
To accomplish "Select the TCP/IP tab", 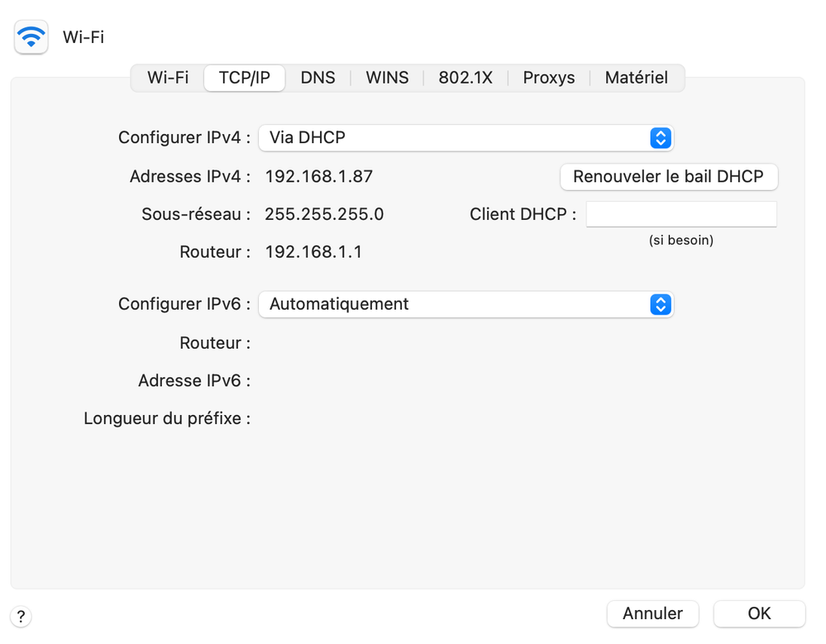I will pos(244,78).
